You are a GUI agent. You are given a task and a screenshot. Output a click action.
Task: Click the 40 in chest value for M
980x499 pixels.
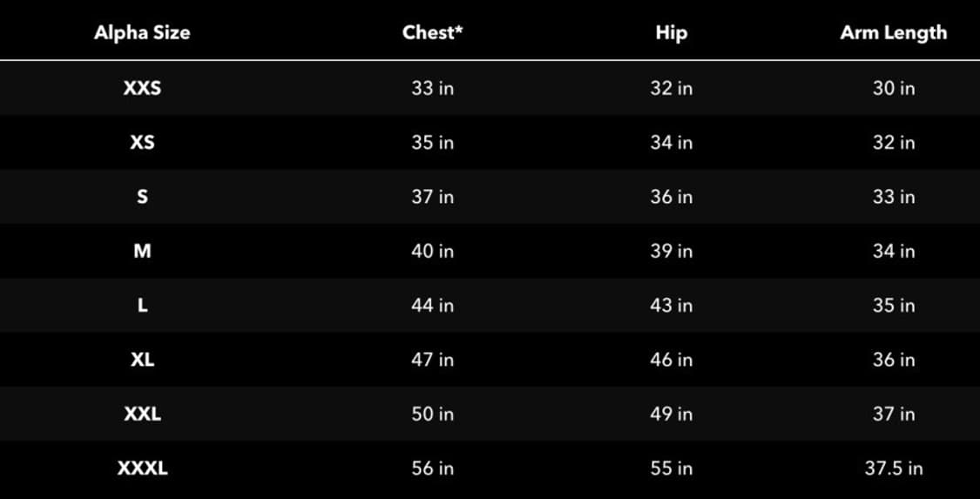(432, 251)
